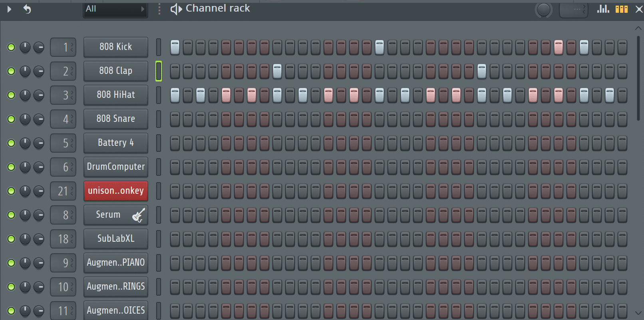
Task: Mute the SubLabXL channel
Action: tap(11, 239)
